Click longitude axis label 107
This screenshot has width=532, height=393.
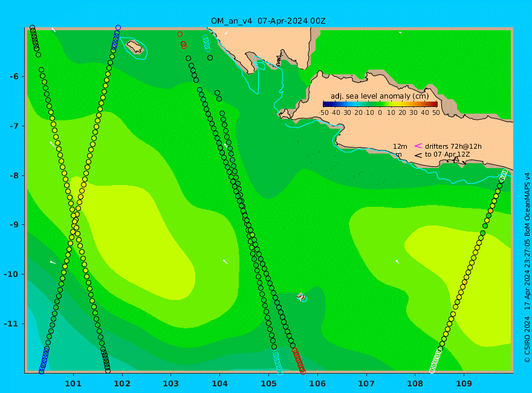pos(366,384)
